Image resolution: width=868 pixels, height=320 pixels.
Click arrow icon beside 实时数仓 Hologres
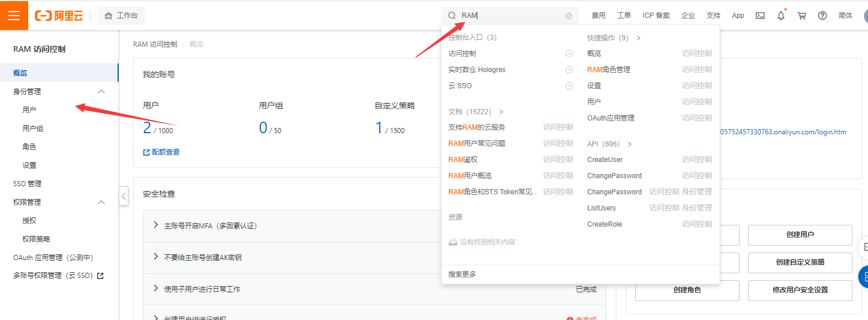coord(569,70)
